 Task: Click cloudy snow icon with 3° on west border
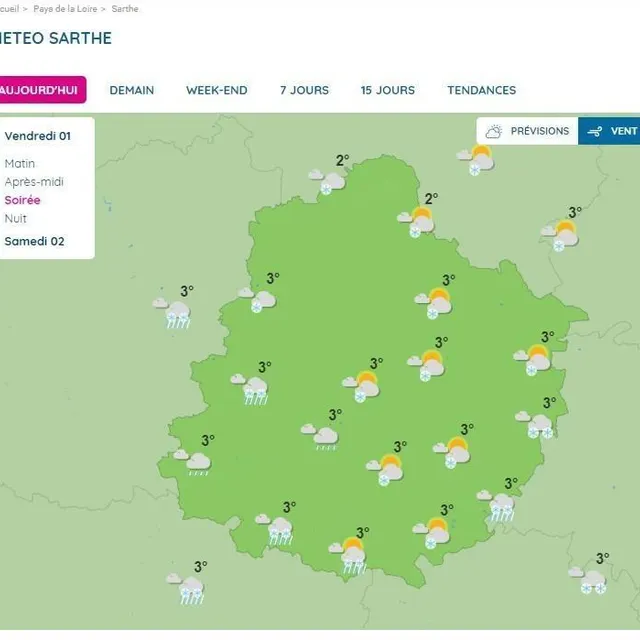[257, 300]
